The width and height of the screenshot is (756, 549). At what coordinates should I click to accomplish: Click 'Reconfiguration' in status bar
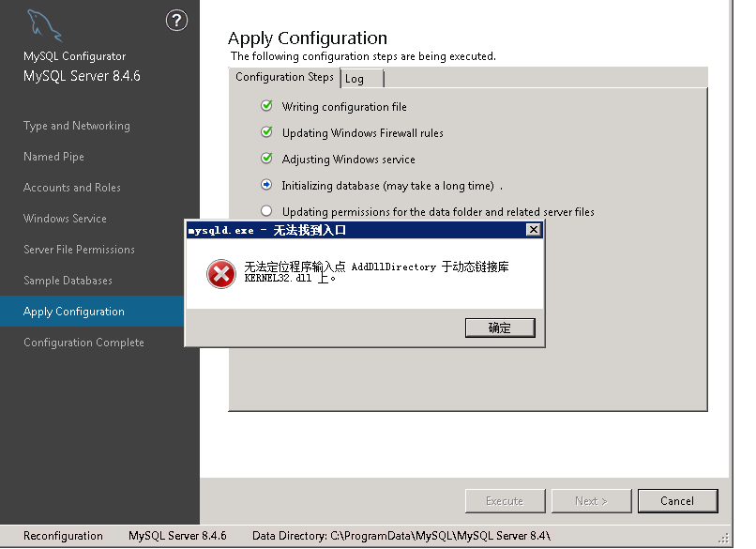pos(63,536)
